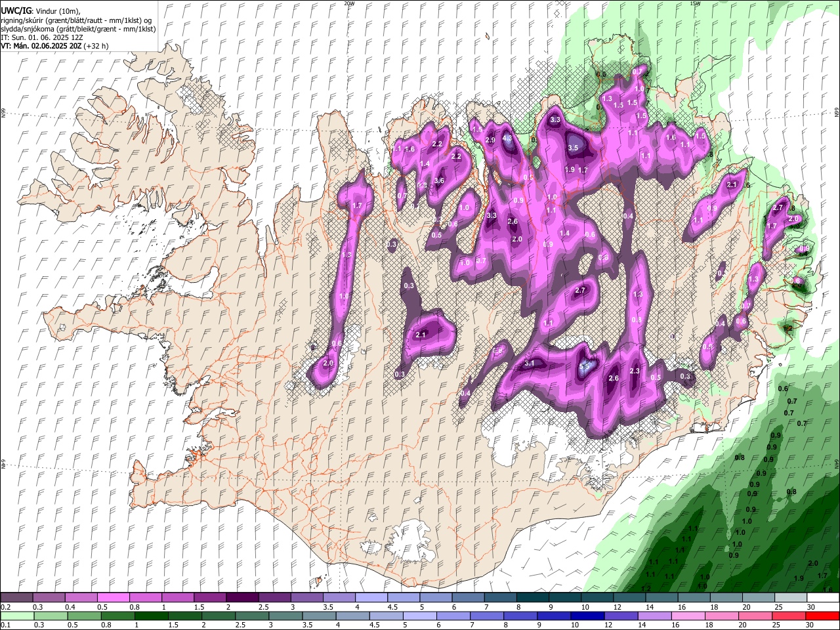
Task: Pick the darkest purple 2–2.5 snow legend swatch
Action: (x=241, y=597)
